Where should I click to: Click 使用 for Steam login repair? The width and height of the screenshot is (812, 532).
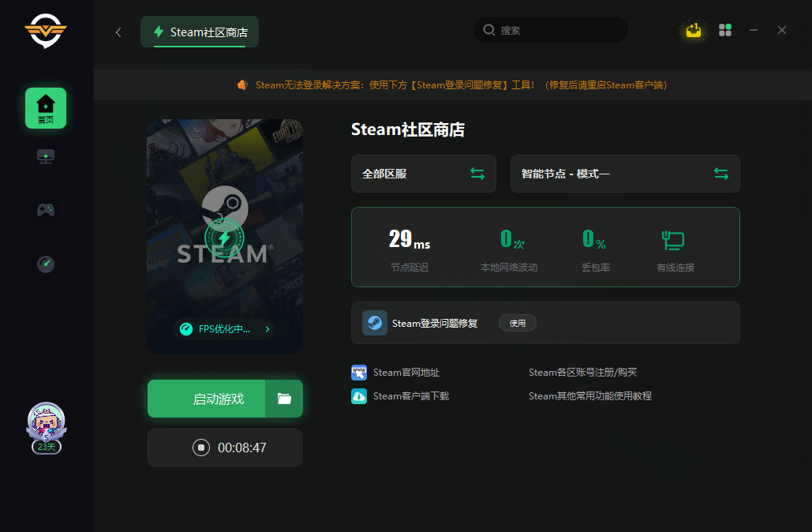pyautogui.click(x=517, y=323)
